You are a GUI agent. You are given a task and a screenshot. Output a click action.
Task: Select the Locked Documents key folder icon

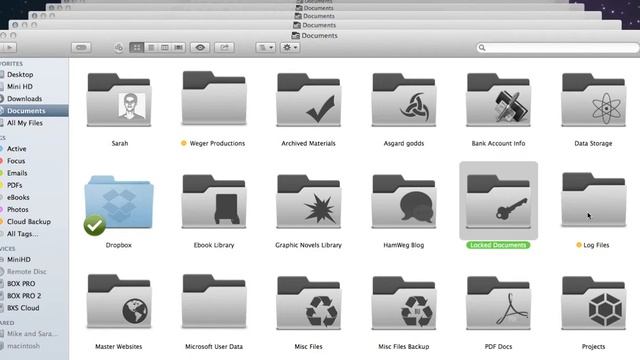point(498,201)
